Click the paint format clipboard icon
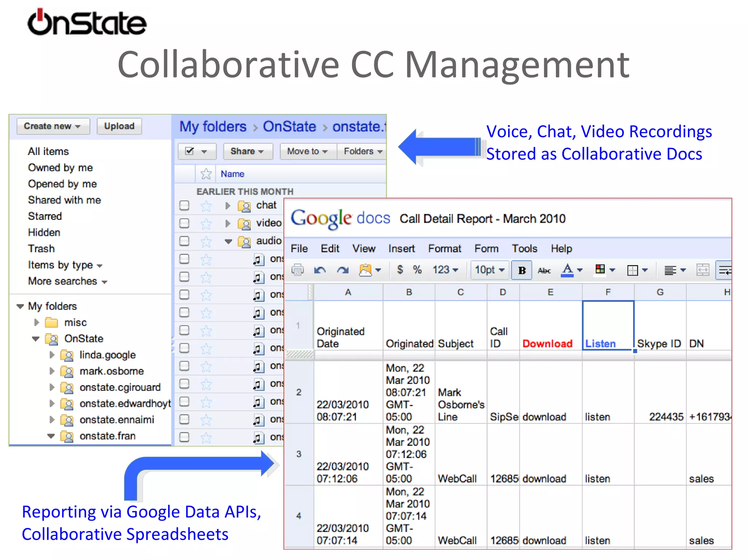The height and width of the screenshot is (560, 747). (x=366, y=270)
